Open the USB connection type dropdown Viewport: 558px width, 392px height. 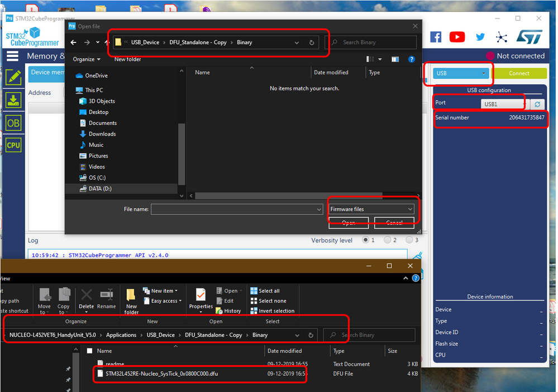click(x=460, y=73)
